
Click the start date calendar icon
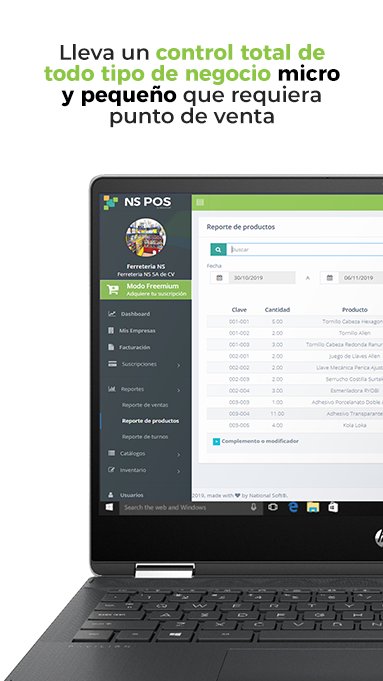coord(219,278)
